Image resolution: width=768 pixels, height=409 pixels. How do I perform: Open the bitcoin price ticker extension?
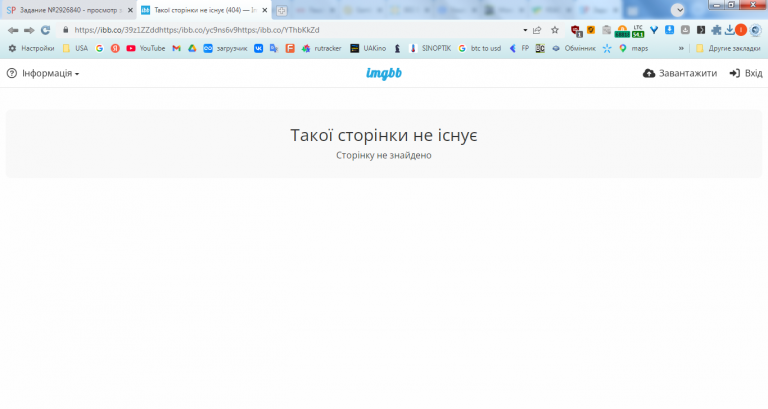622,31
